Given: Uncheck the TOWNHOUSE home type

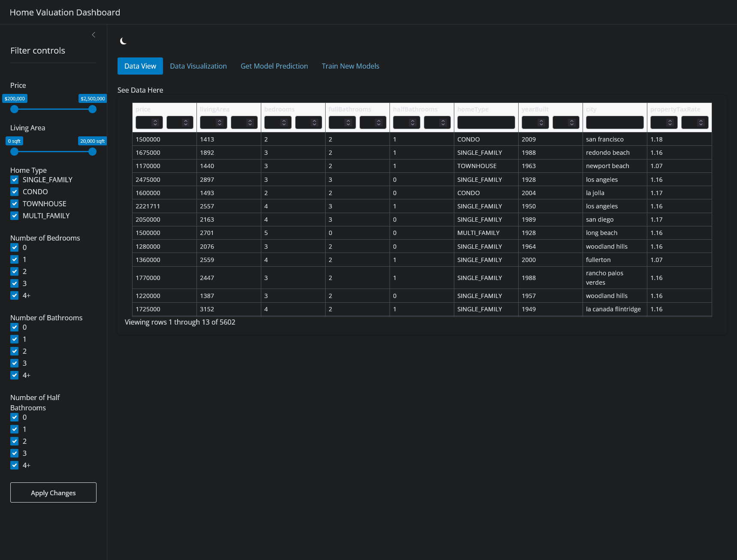Looking at the screenshot, I should 14,204.
